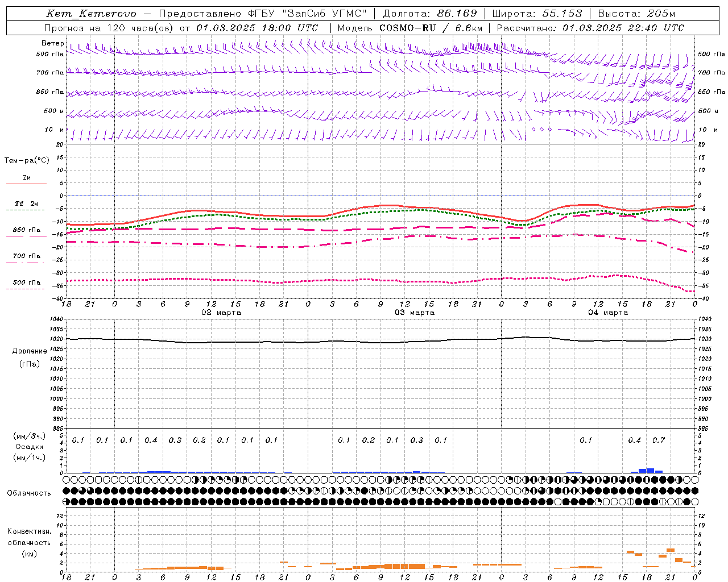The image size is (728, 582).
Task: Click the '(мм/3ч.)' precipitation unit label
Action: pos(30,436)
